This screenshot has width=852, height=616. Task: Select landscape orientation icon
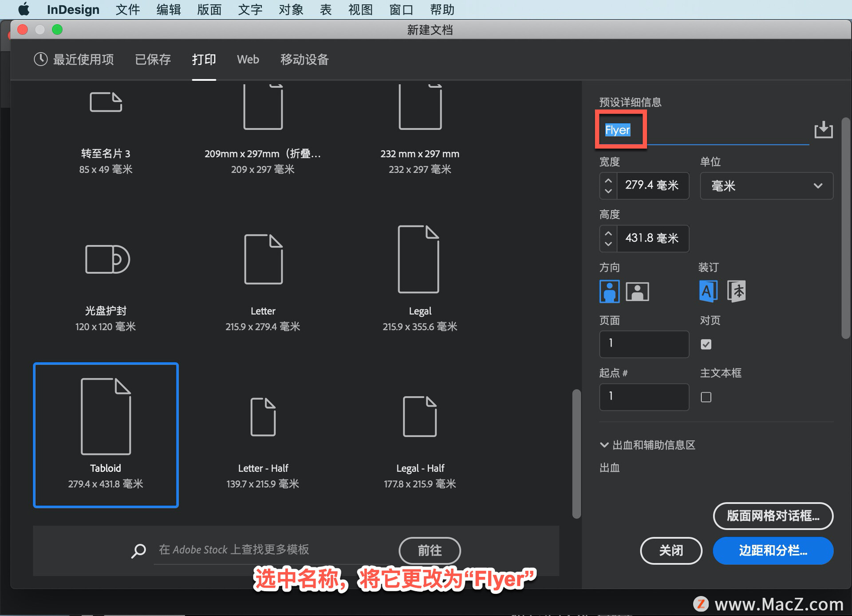coord(637,292)
